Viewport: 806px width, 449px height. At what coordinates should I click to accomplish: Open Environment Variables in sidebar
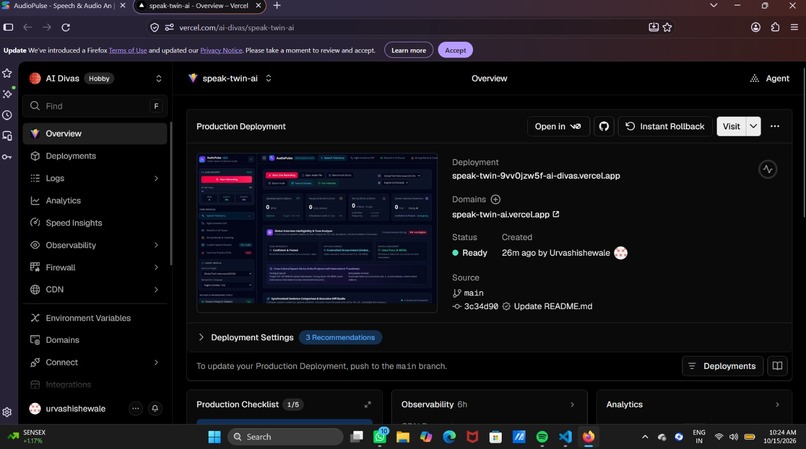coord(95,318)
